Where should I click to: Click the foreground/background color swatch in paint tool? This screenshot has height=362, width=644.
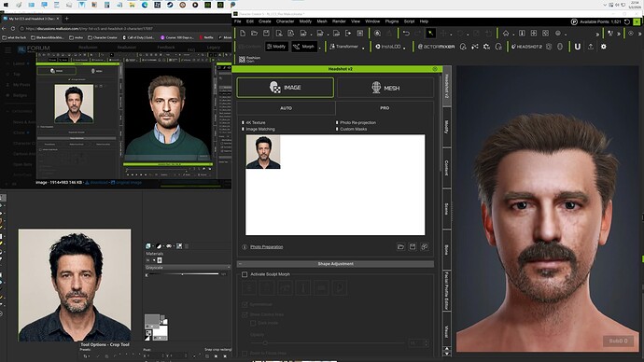click(156, 327)
